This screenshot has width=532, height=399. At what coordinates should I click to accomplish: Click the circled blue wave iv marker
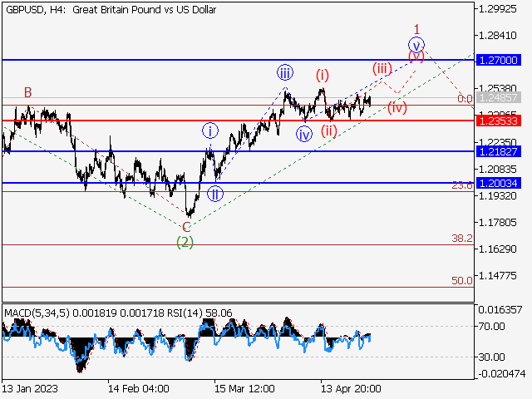point(304,134)
